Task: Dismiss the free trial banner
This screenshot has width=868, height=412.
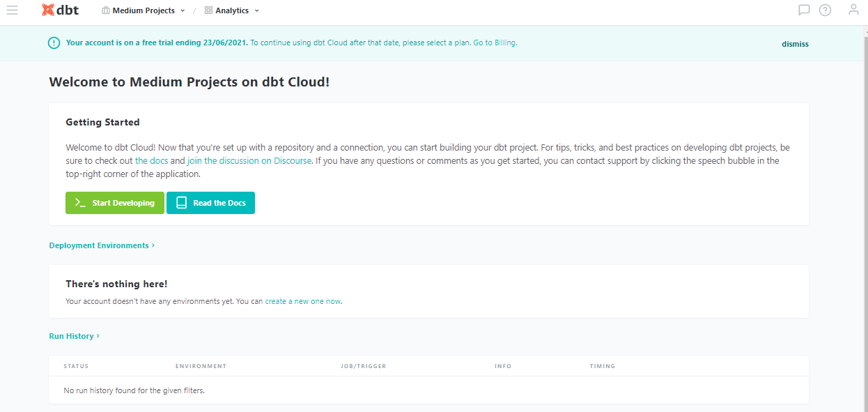Action: [x=795, y=43]
